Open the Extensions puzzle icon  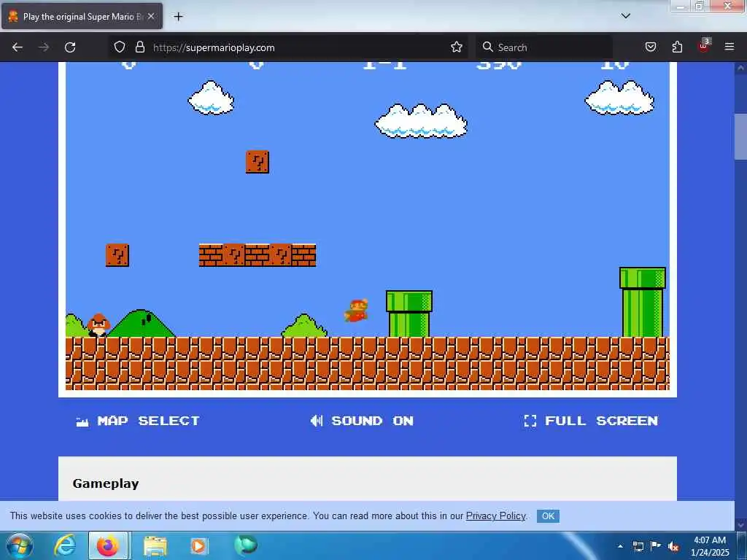click(x=677, y=47)
